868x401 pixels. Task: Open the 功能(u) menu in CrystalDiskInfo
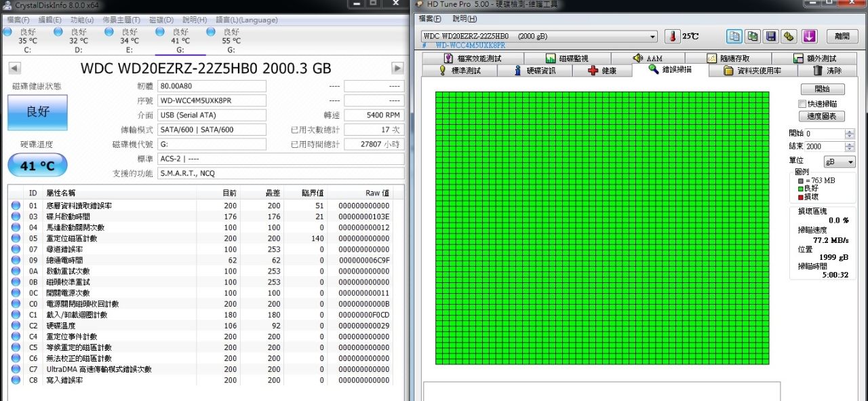tap(82, 20)
